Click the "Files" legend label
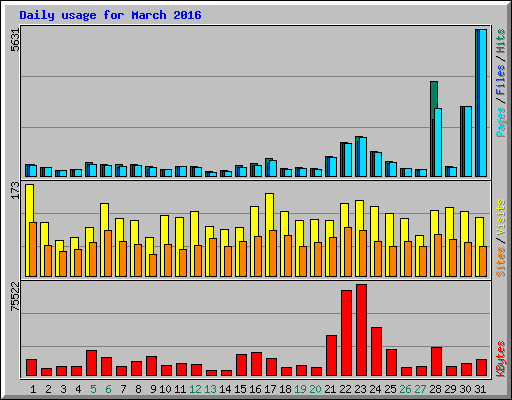Image resolution: width=512 pixels, height=400 pixels. coord(501,80)
